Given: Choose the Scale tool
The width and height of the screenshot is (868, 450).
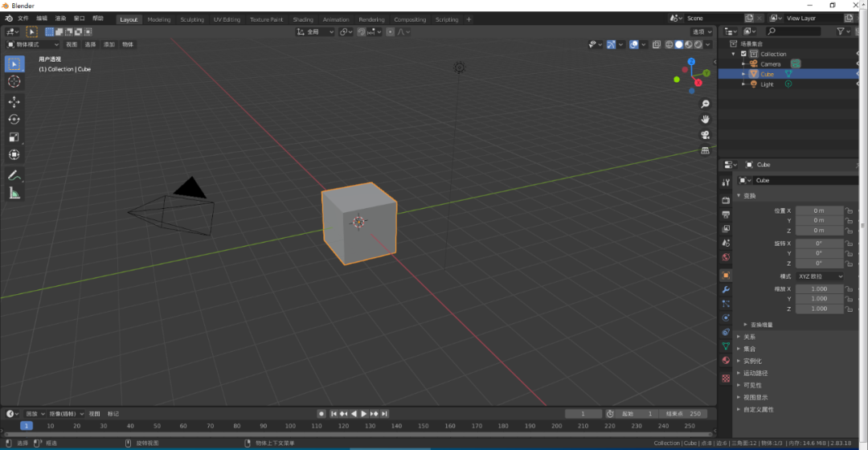Looking at the screenshot, I should click(14, 137).
